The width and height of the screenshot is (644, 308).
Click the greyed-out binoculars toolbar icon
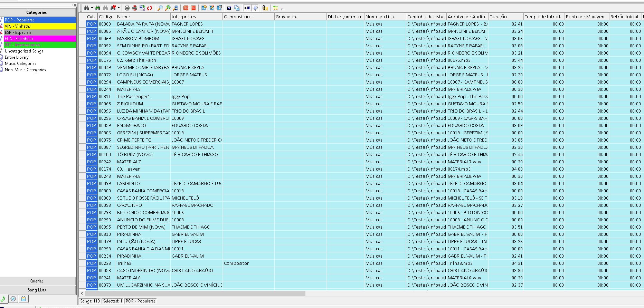click(x=105, y=8)
